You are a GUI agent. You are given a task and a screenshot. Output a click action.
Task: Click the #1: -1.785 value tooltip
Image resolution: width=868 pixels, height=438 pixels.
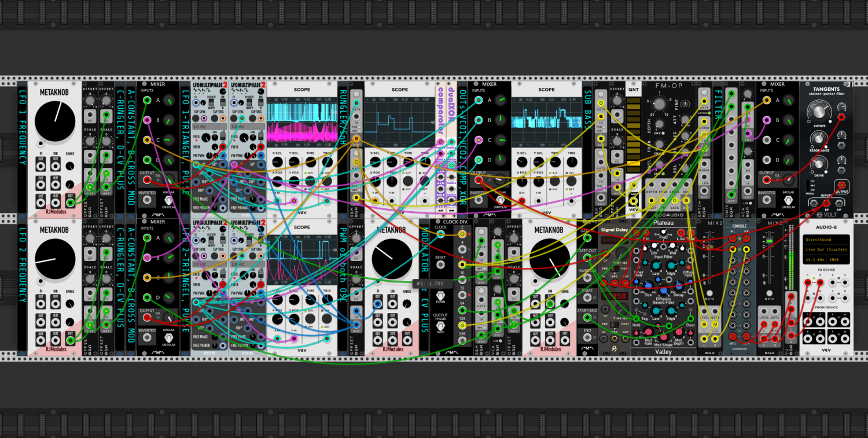432,284
